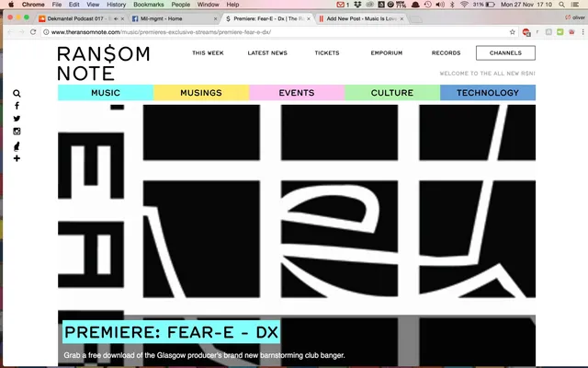Close the Add New Post tab
This screenshot has height=368, width=588.
[401, 18]
